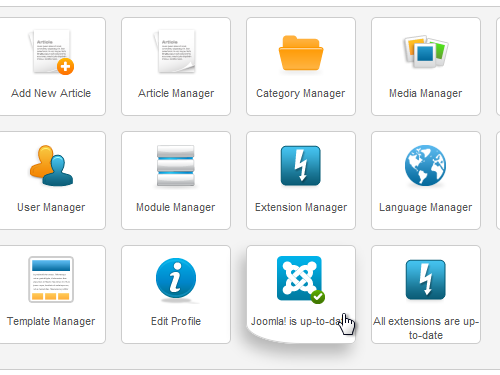
Task: Click the Language Manager label
Action: tap(426, 207)
